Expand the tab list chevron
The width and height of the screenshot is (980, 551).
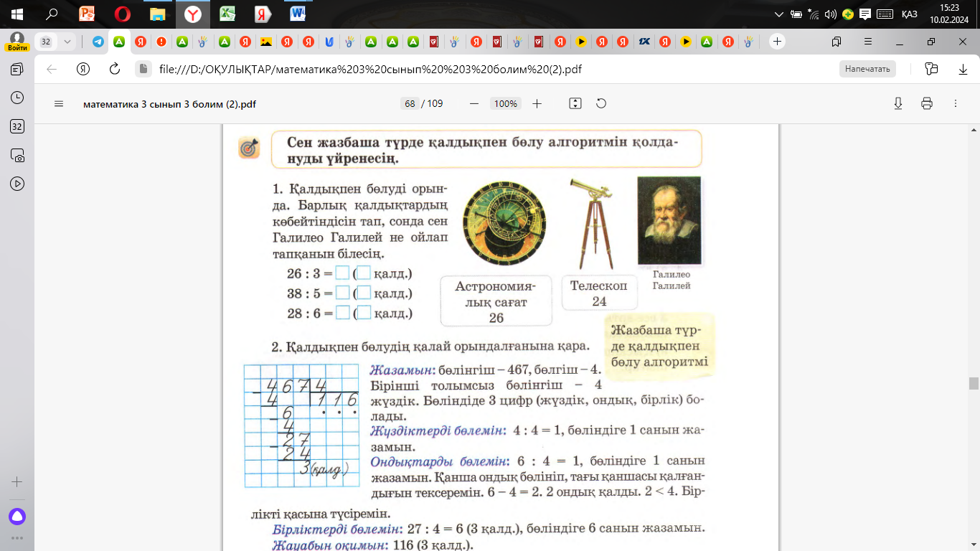point(68,42)
